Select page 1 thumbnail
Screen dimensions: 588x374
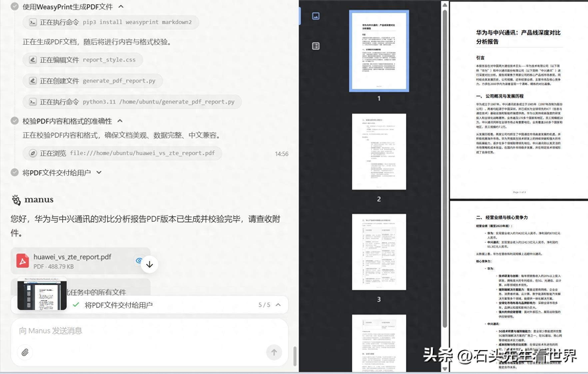(379, 51)
